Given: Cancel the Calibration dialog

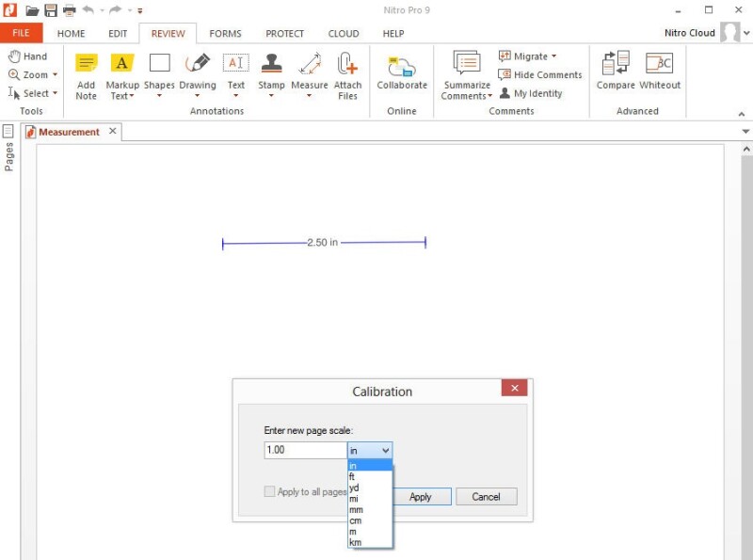Looking at the screenshot, I should tap(486, 497).
